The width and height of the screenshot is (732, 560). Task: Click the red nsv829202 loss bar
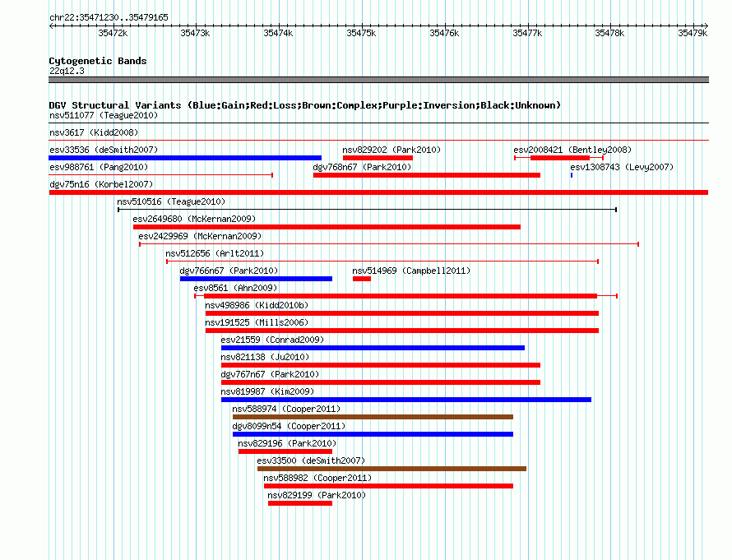378,158
